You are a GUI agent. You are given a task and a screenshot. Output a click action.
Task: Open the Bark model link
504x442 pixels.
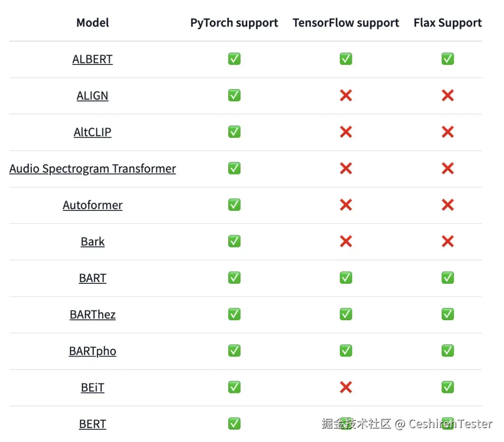(92, 241)
